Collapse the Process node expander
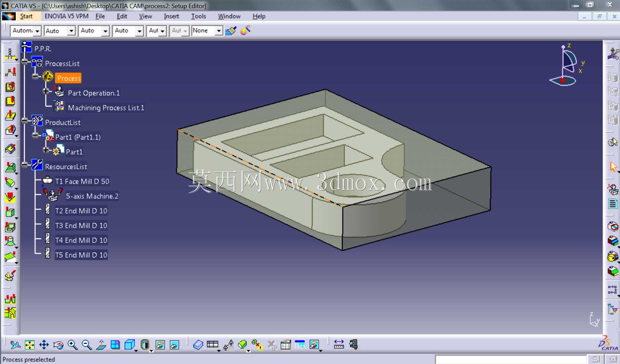 (35, 76)
